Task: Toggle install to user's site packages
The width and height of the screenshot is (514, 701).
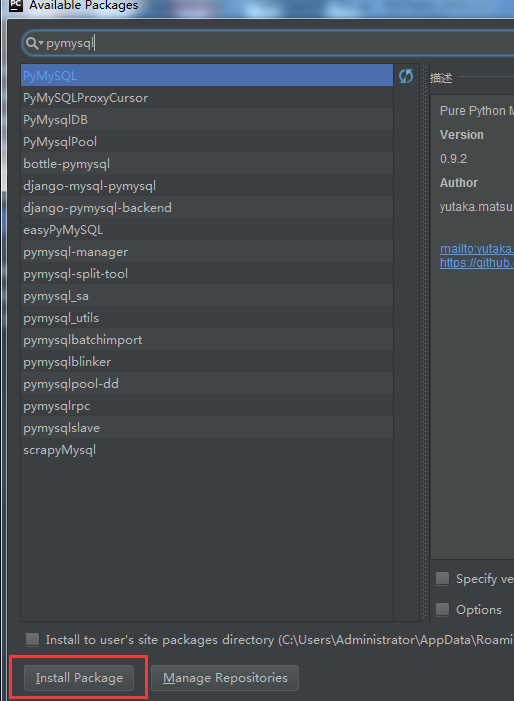Action: pyautogui.click(x=32, y=639)
